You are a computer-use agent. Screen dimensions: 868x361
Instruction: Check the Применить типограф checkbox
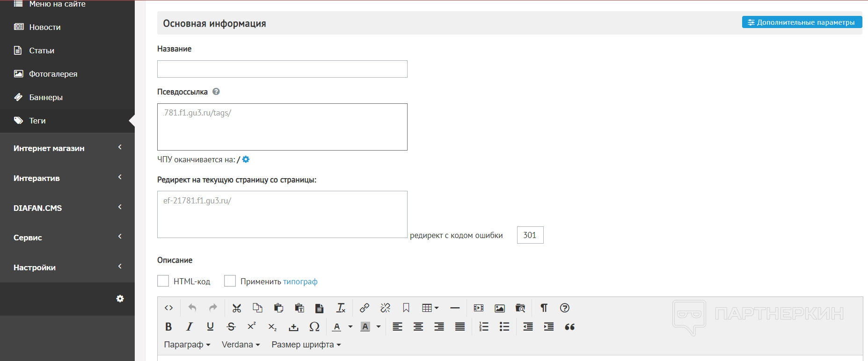[x=230, y=281]
